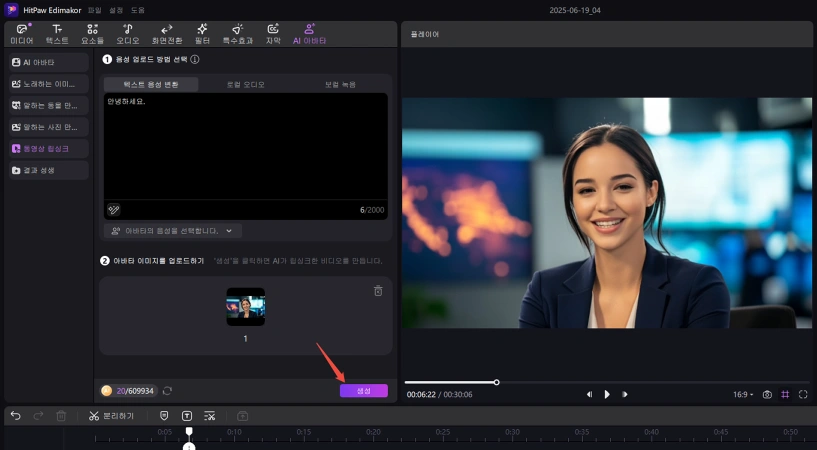817x450 pixels.
Task: Open the 텍스트 text tool tab
Action: point(57,34)
